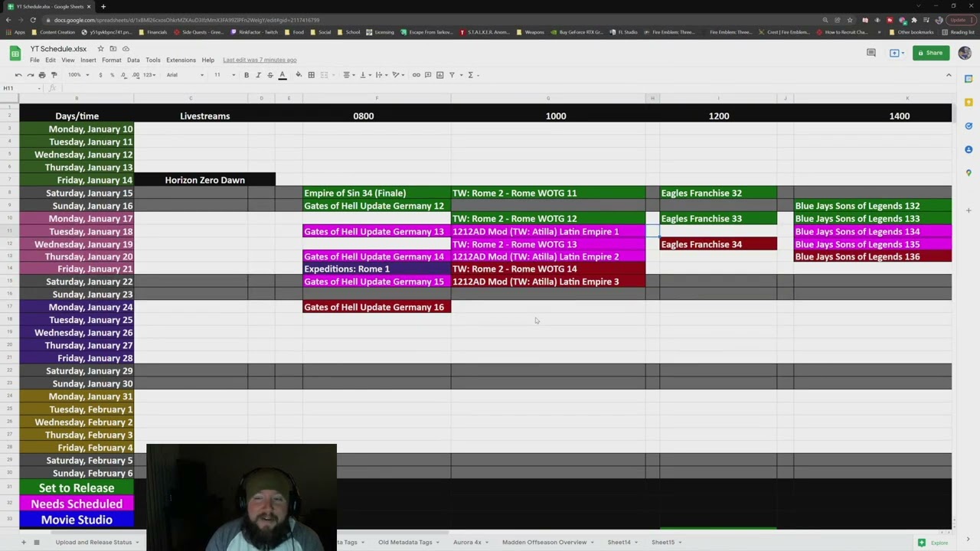Open the Data menu

click(133, 60)
